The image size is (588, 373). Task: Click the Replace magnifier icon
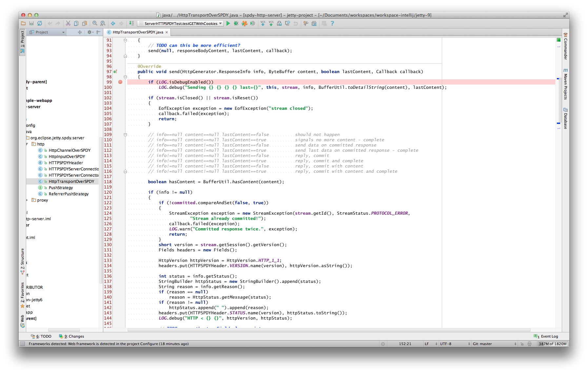coord(103,23)
